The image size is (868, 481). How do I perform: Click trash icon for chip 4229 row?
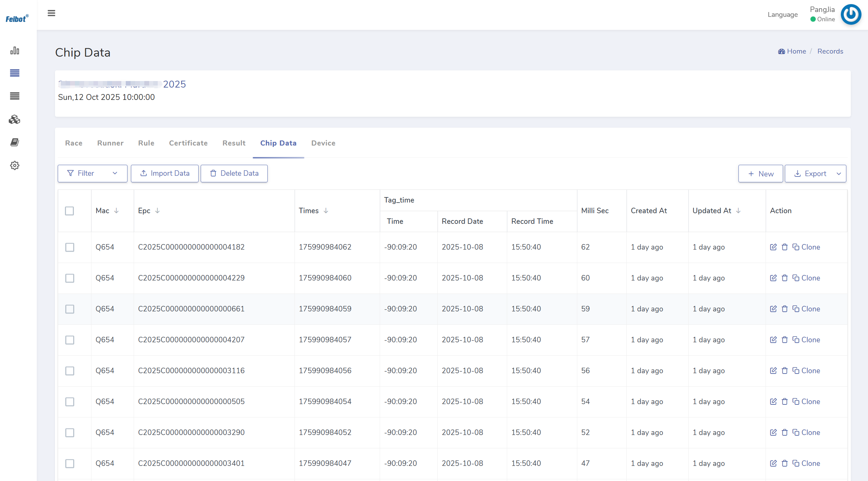pyautogui.click(x=784, y=278)
